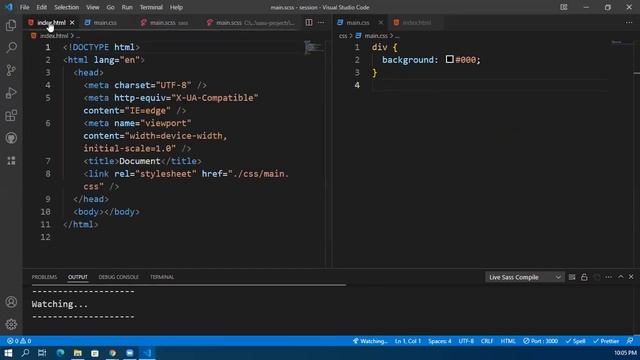Close the main.css tab in right group
640x360 pixels.
click(380, 22)
